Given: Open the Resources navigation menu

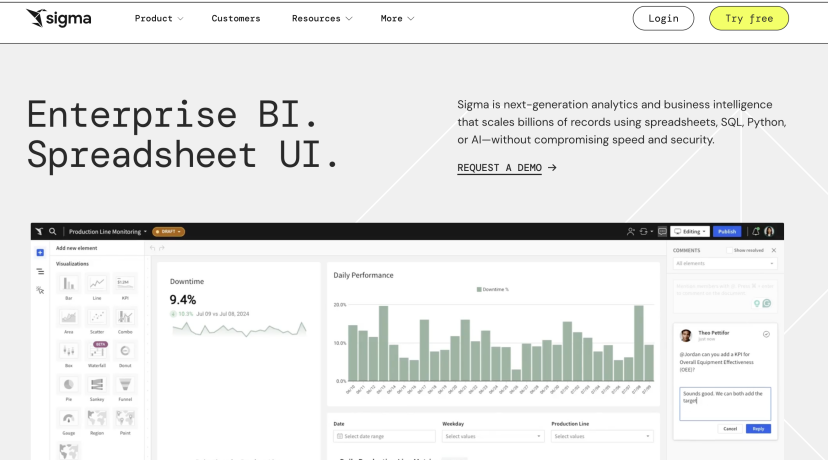Looking at the screenshot, I should [322, 18].
